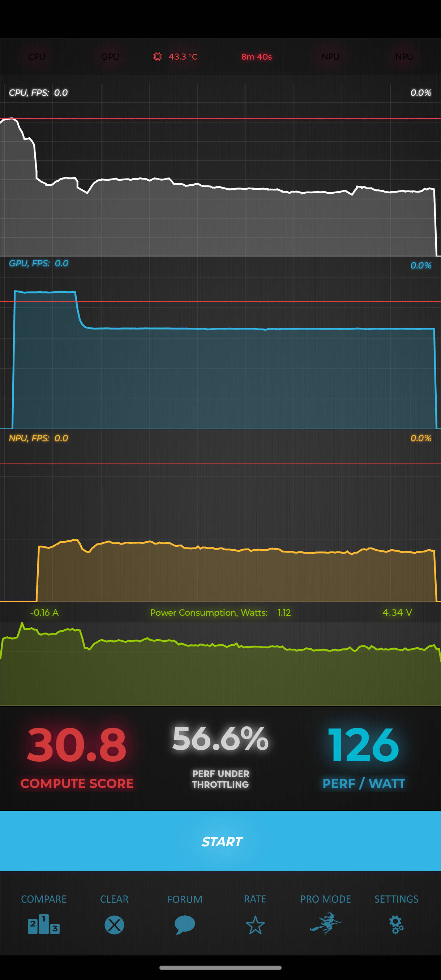Open the Forum speech bubble icon
Viewport: 441px width, 980px height.
pyautogui.click(x=185, y=925)
